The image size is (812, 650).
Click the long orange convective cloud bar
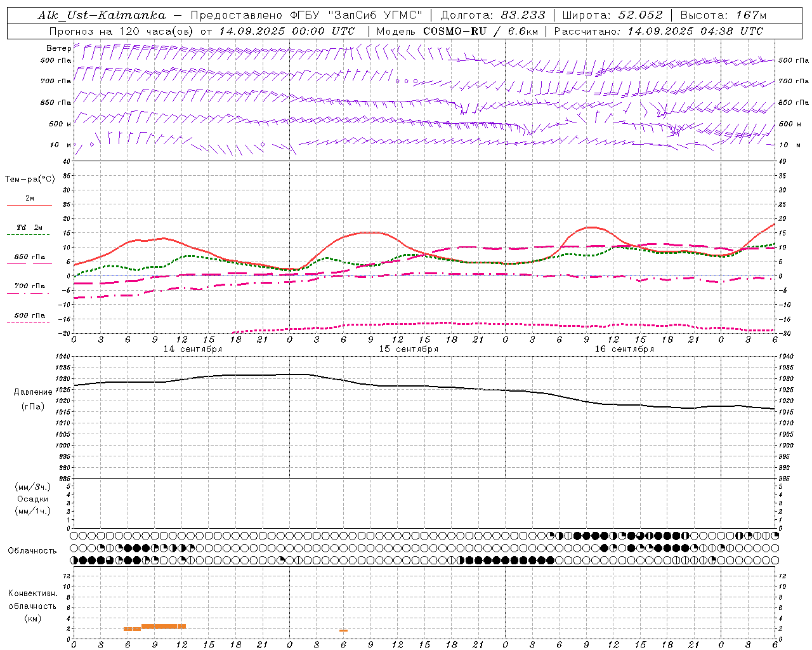[x=164, y=627]
